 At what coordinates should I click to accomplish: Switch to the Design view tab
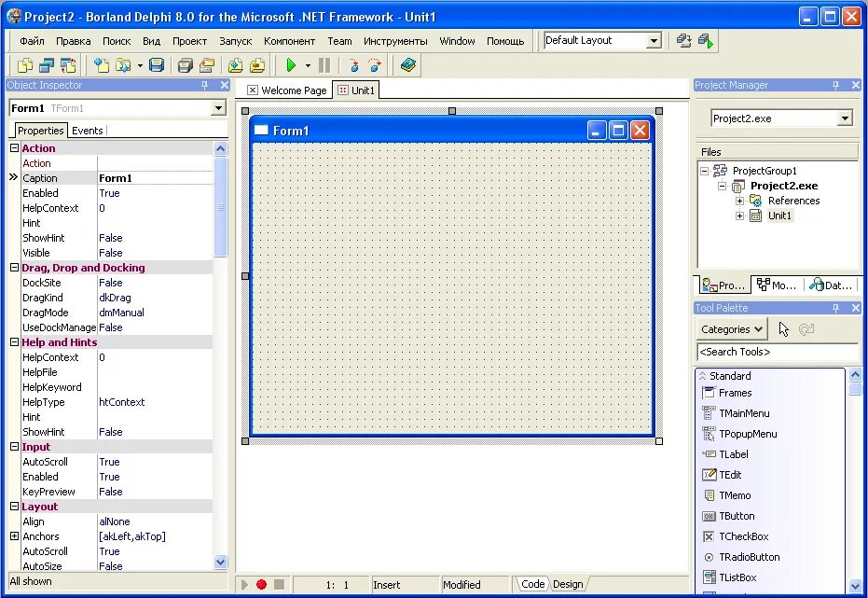[568, 584]
